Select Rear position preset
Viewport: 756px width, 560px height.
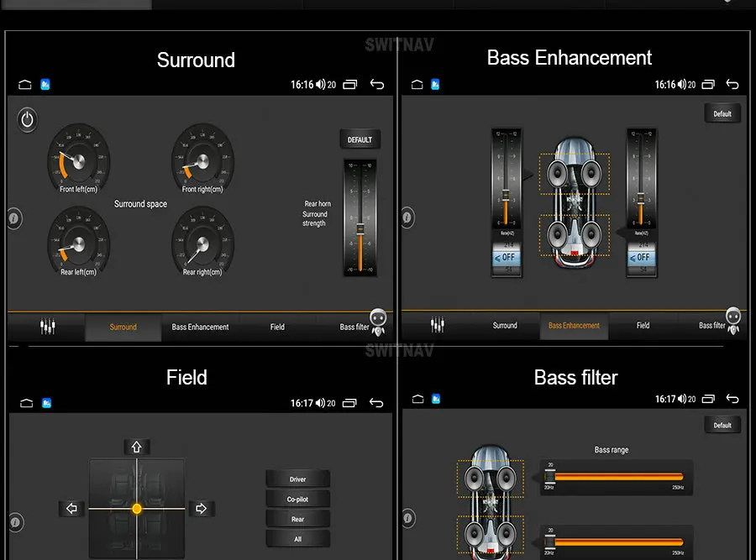pyautogui.click(x=298, y=519)
